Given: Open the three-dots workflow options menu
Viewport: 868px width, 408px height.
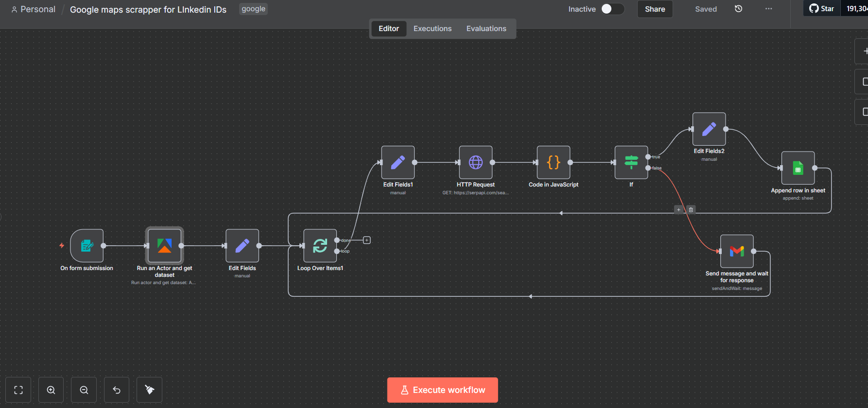Looking at the screenshot, I should [768, 9].
